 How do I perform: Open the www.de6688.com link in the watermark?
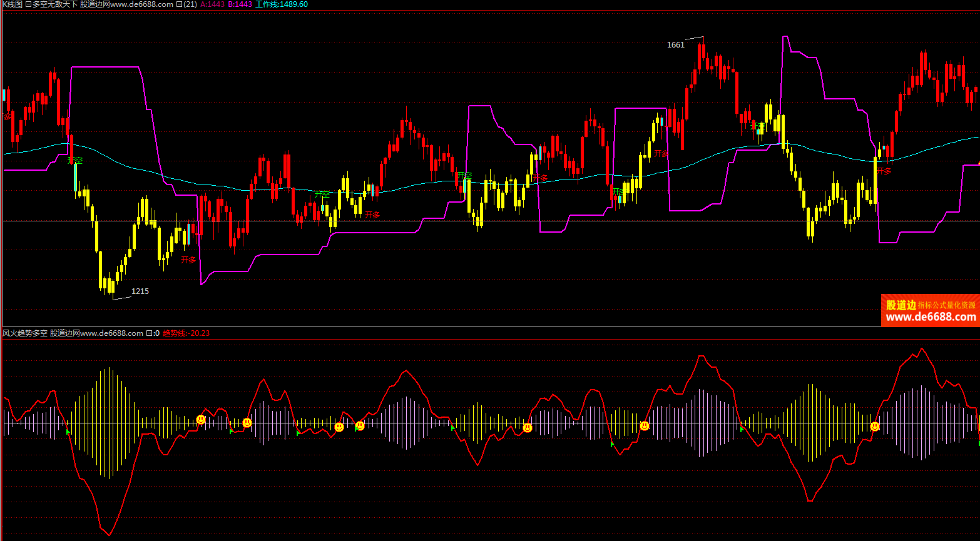tap(931, 317)
